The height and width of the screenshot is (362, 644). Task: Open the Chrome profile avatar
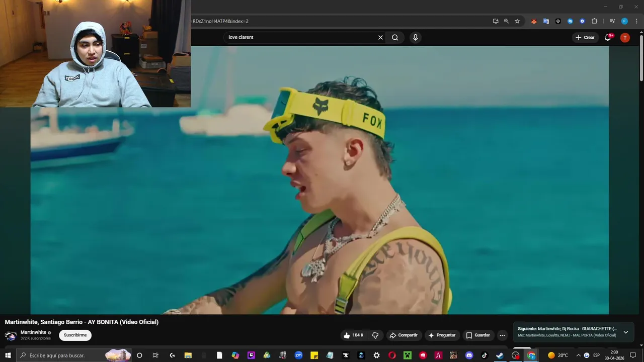tap(624, 21)
